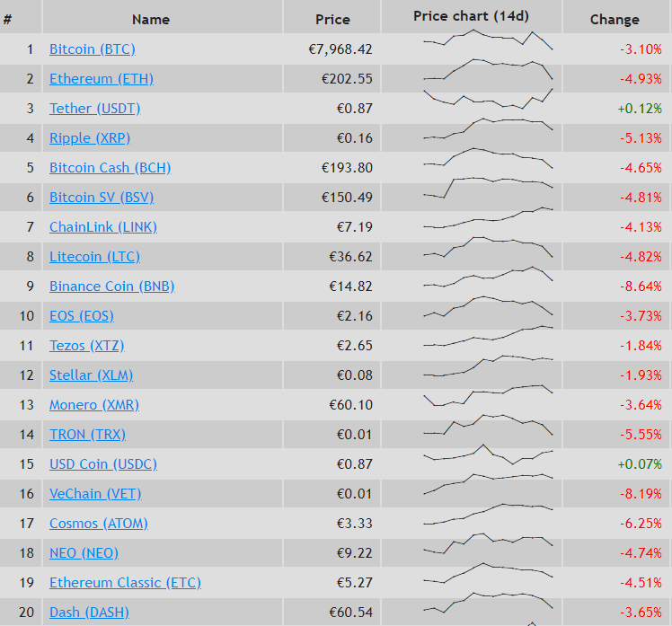This screenshot has height=626, width=672.
Task: Click the Tezos change value -1.84%
Action: 641,346
